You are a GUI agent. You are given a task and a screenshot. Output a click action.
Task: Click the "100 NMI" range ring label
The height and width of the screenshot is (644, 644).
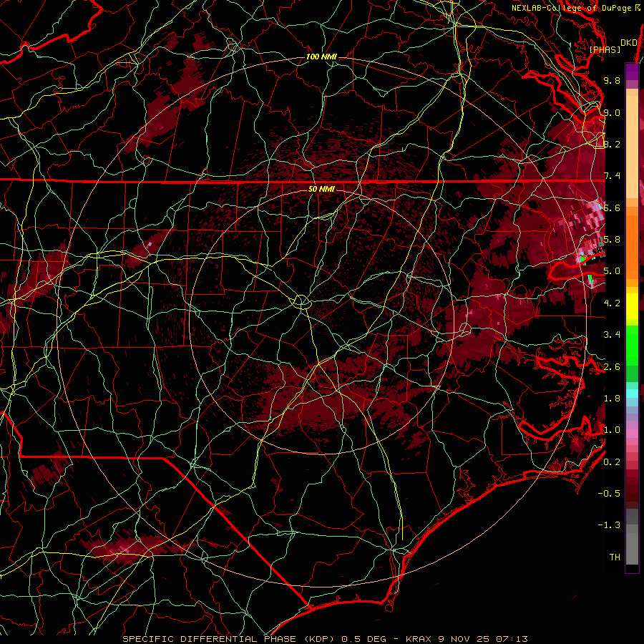pos(321,57)
